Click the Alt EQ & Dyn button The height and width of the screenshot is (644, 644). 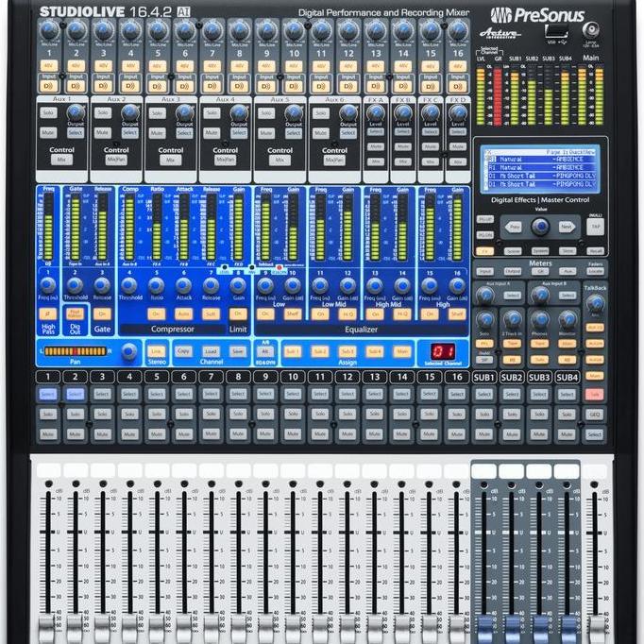pyautogui.click(x=265, y=351)
